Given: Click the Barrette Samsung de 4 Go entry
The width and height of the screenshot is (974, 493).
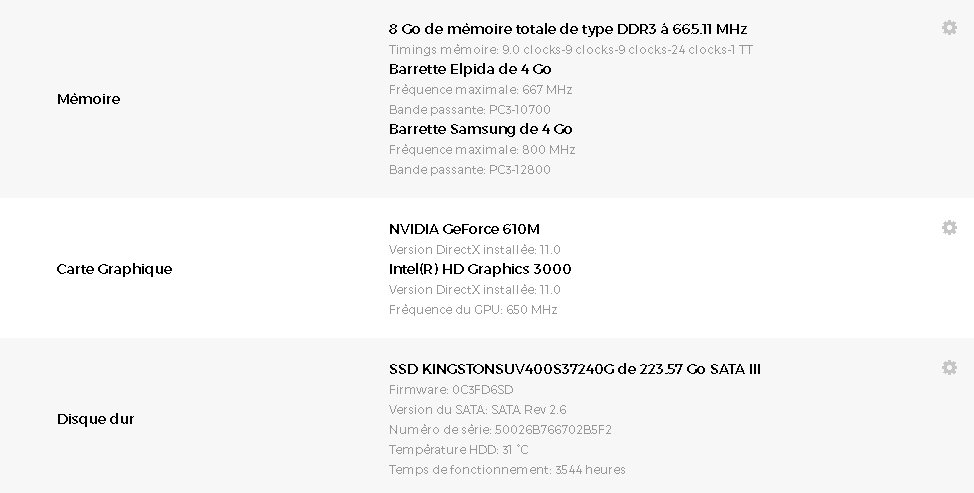Looking at the screenshot, I should pos(480,129).
